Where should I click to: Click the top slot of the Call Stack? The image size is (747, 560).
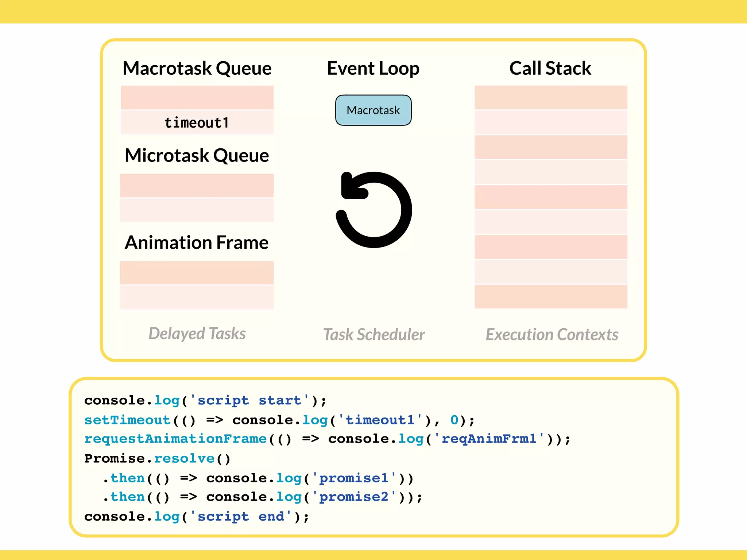point(551,97)
